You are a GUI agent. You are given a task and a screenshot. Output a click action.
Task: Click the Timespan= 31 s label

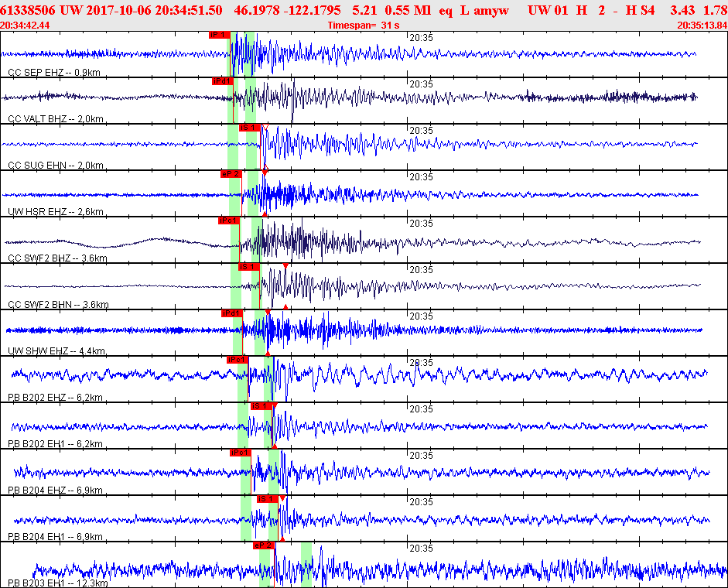pos(364,25)
